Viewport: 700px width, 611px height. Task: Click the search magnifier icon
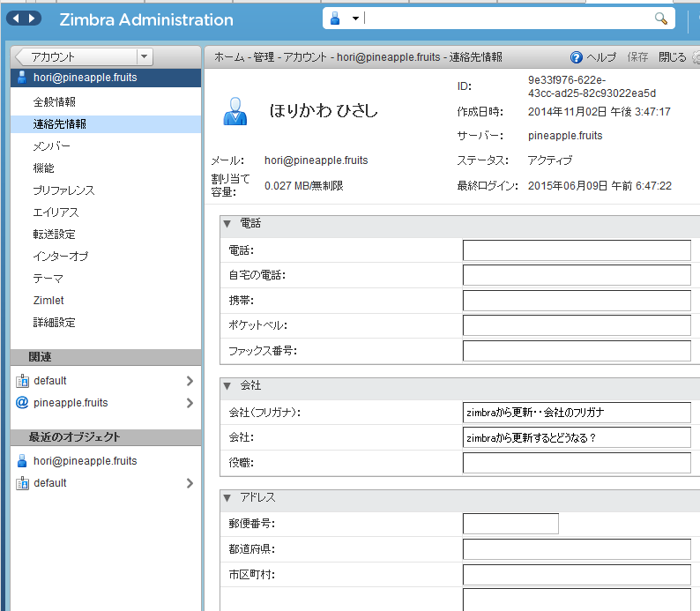pos(660,19)
